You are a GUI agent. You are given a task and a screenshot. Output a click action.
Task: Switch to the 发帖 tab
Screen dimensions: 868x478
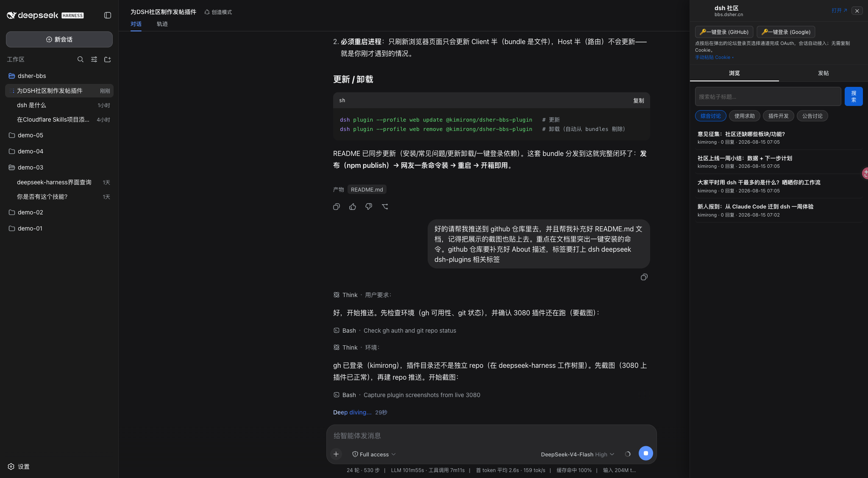tap(823, 73)
